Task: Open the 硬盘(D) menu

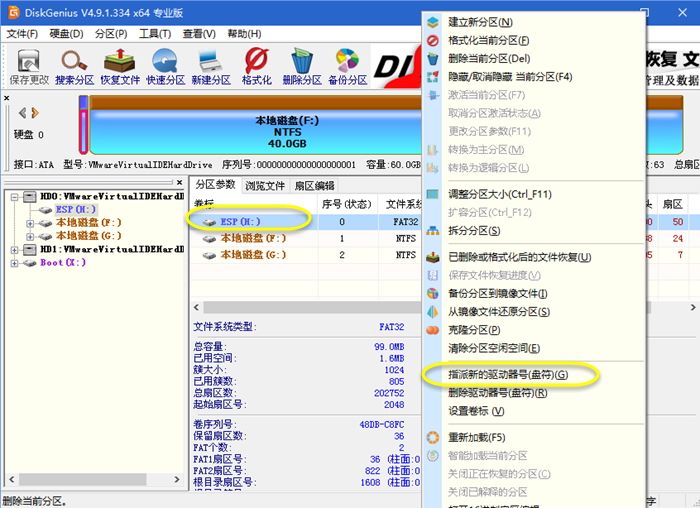Action: tap(66, 34)
